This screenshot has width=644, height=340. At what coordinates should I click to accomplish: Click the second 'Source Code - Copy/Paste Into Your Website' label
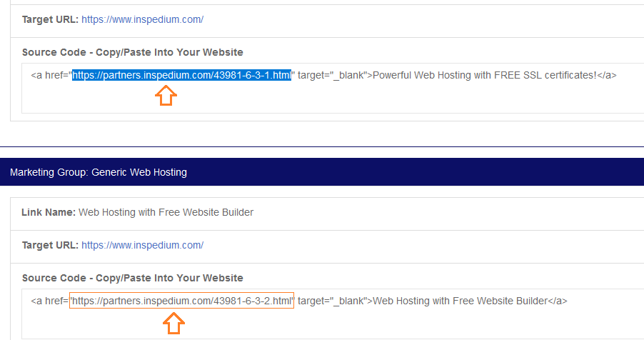[133, 278]
